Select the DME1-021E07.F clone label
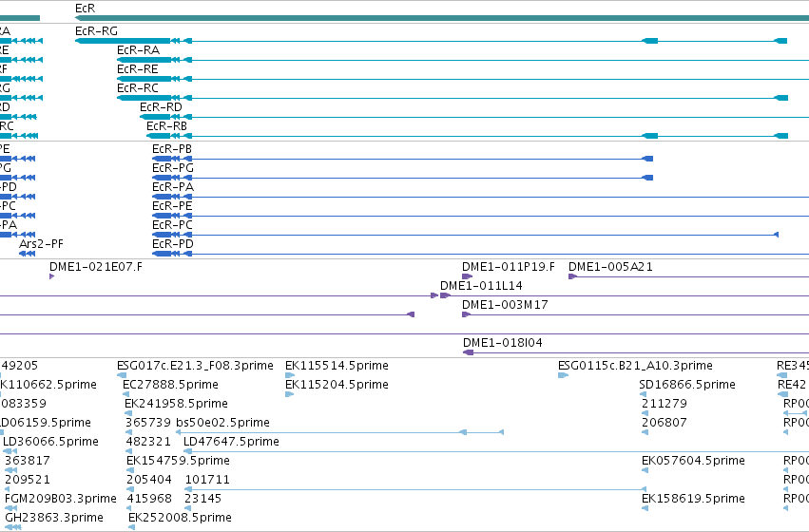 pos(96,267)
